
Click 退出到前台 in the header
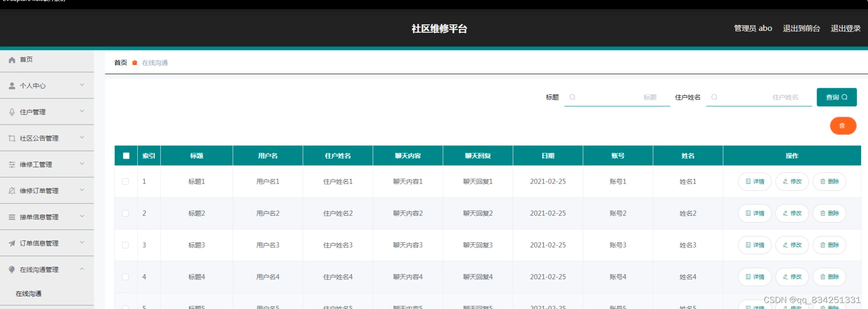point(801,29)
